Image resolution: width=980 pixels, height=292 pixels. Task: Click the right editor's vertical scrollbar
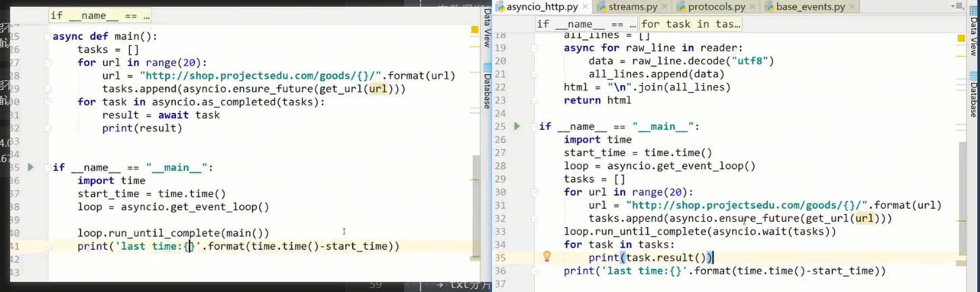(x=962, y=199)
